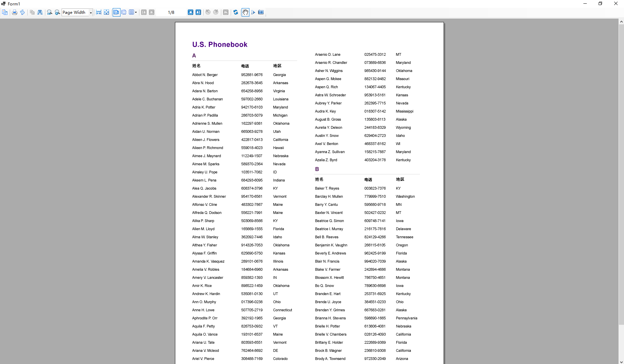The width and height of the screenshot is (624, 364).
Task: Switch to Continuous page view
Action: pyautogui.click(x=124, y=12)
